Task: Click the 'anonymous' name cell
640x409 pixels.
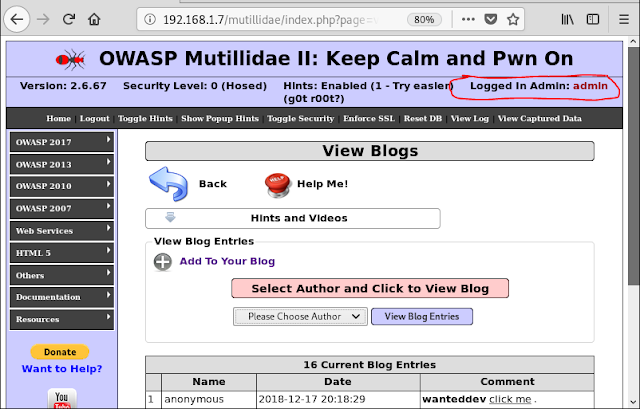Action: pyautogui.click(x=209, y=399)
